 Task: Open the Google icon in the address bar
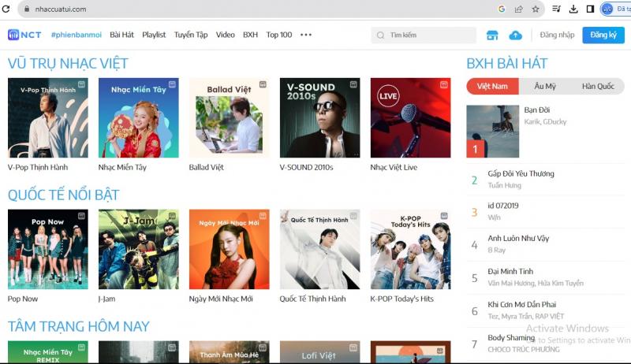(502, 9)
